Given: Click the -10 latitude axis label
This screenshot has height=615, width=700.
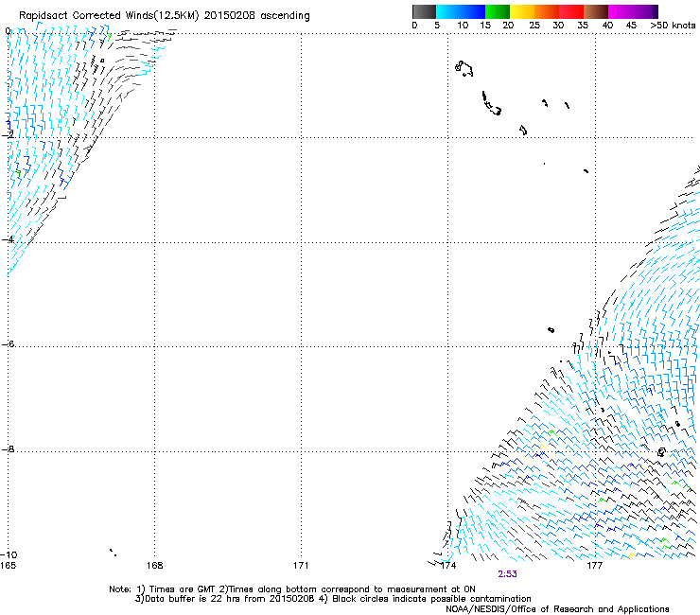Looking at the screenshot, I should pos(8,555).
